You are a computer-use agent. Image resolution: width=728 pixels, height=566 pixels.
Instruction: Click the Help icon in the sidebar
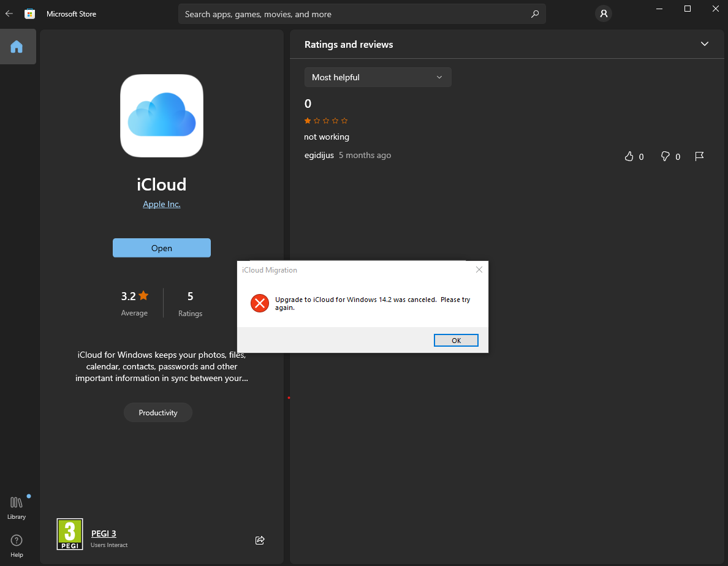[x=16, y=544]
